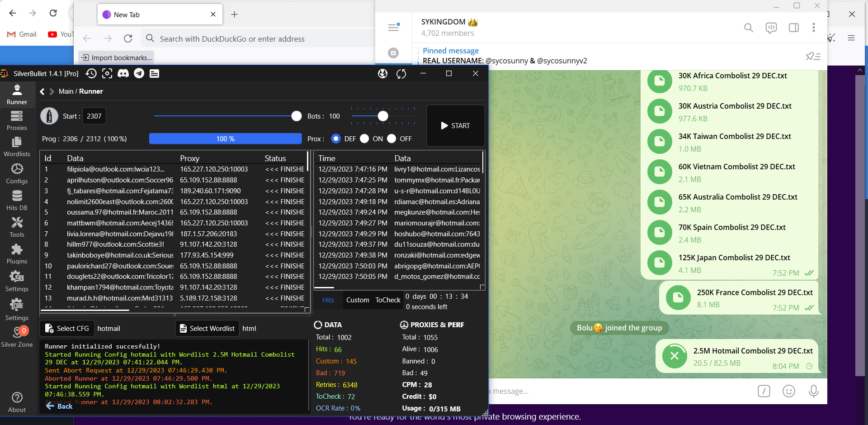Click Import bookmarks button in browser
The height and width of the screenshot is (425, 868).
pos(117,57)
